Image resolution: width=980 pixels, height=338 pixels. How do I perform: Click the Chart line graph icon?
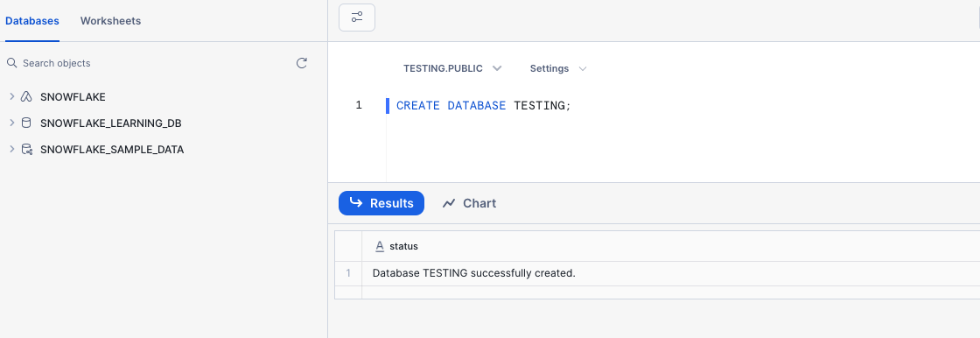click(x=449, y=203)
